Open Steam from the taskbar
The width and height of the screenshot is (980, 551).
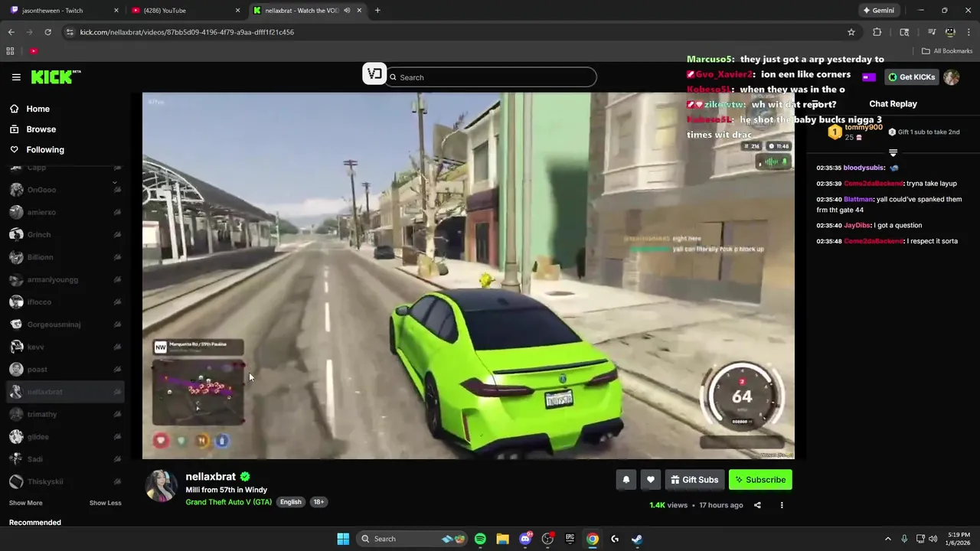[637, 539]
